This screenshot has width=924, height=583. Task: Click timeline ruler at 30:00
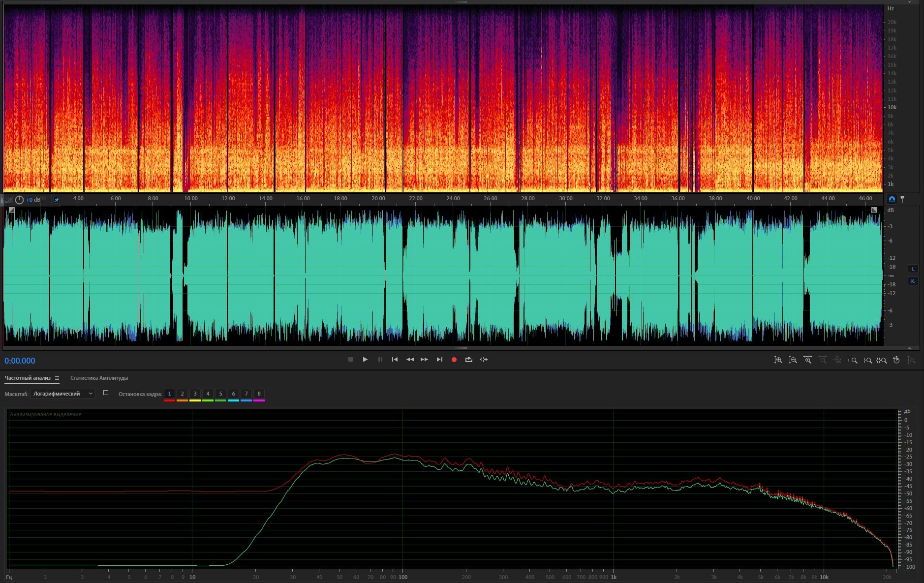565,199
